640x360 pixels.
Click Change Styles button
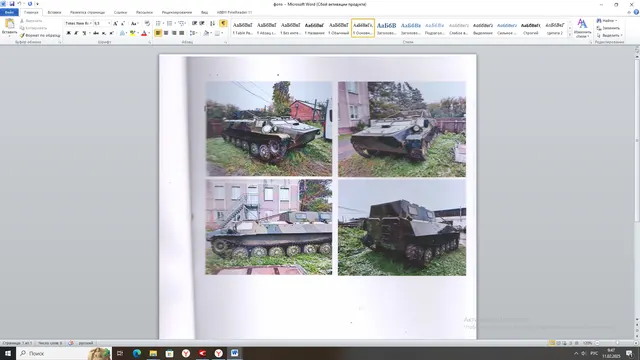point(582,28)
